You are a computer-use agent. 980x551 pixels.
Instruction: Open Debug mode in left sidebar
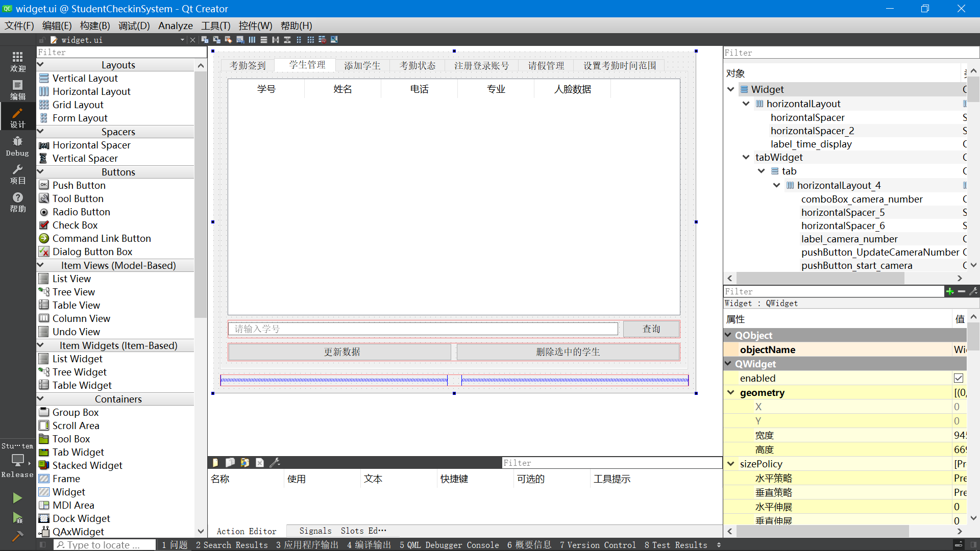17,146
